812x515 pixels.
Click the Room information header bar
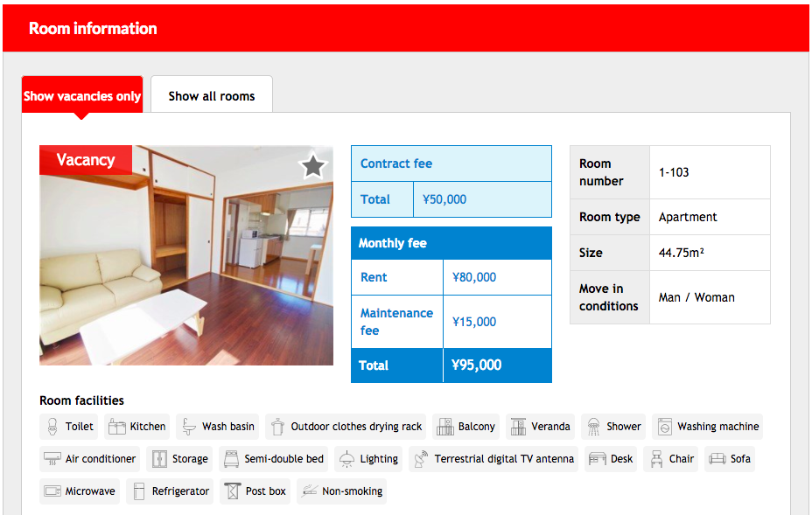click(x=406, y=28)
